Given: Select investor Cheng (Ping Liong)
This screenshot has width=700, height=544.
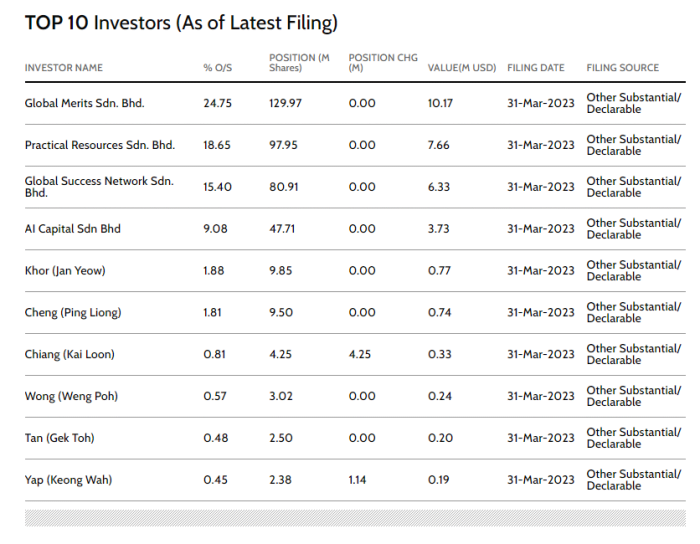Looking at the screenshot, I should click(73, 313).
